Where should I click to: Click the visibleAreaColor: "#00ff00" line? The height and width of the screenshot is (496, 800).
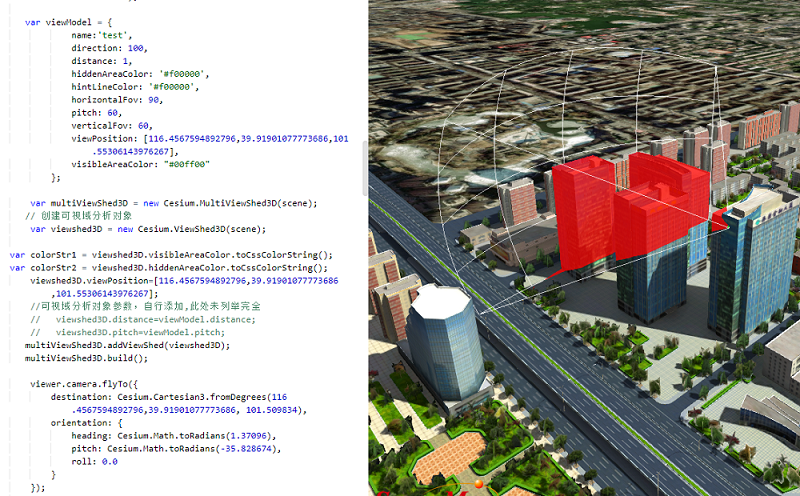[140, 164]
